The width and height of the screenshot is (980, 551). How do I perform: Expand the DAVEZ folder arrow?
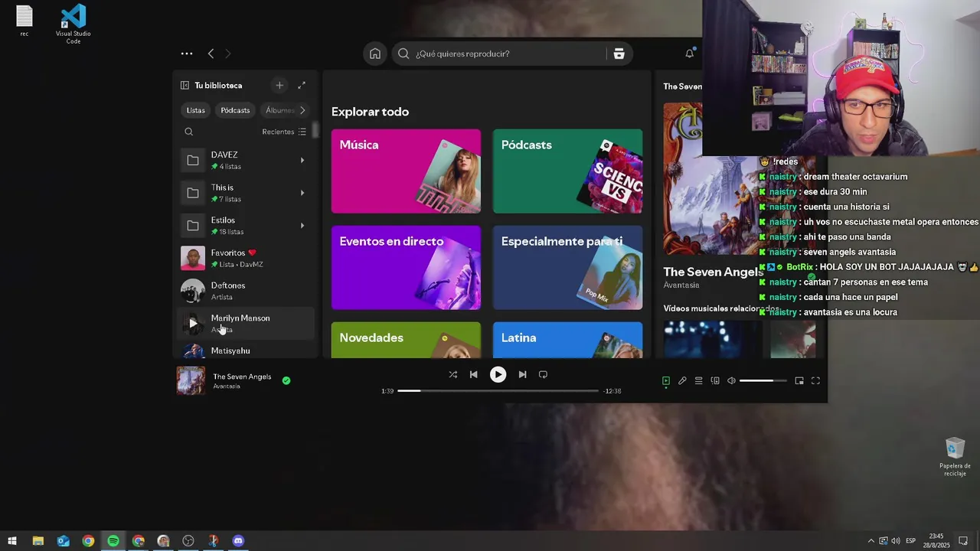point(302,161)
